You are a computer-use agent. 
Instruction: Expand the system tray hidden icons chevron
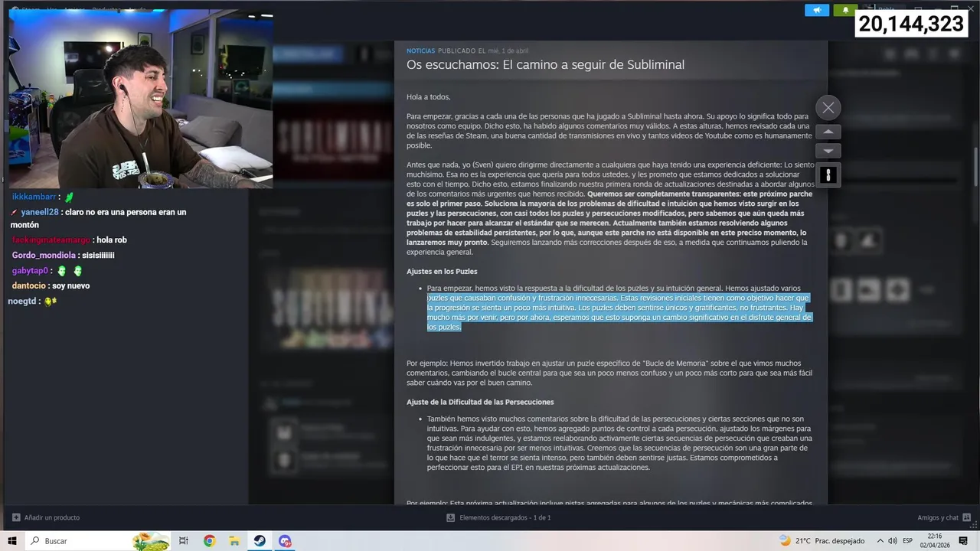click(x=880, y=541)
